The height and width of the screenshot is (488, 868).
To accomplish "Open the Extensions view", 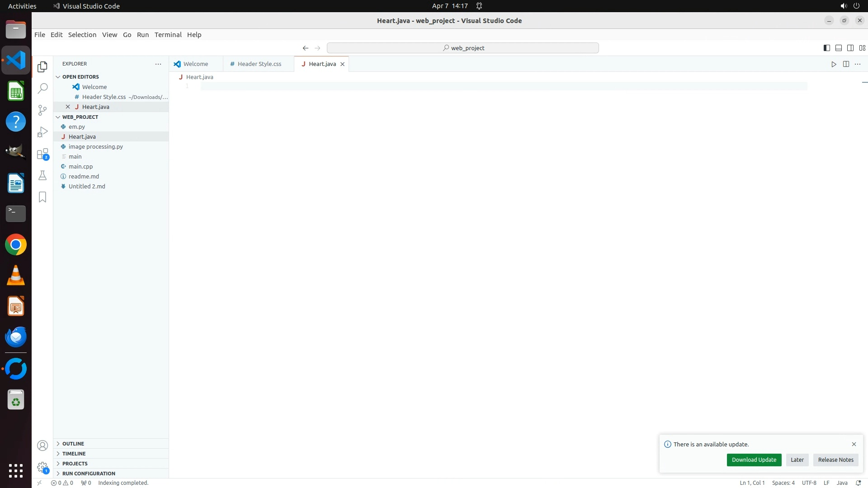I will click(x=42, y=154).
